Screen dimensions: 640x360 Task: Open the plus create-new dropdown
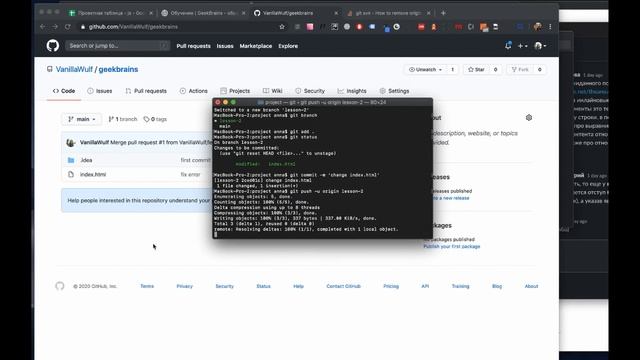(x=522, y=46)
